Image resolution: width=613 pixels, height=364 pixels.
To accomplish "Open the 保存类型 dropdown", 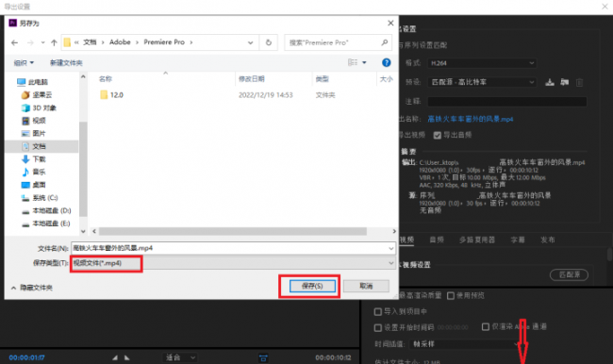I will 233,263.
